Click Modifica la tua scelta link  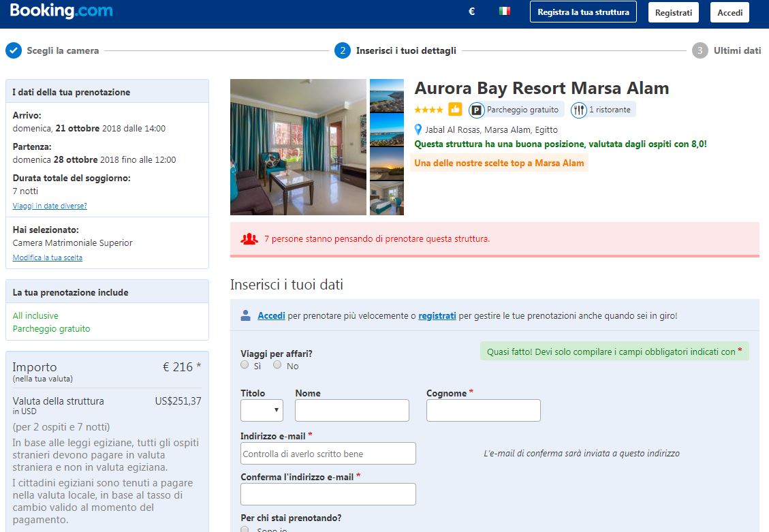[x=48, y=258]
